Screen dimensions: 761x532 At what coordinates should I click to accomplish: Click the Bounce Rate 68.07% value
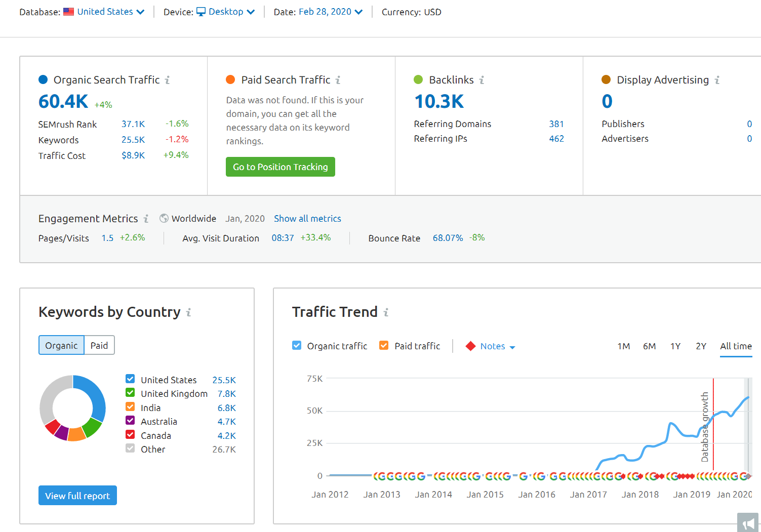pos(448,238)
